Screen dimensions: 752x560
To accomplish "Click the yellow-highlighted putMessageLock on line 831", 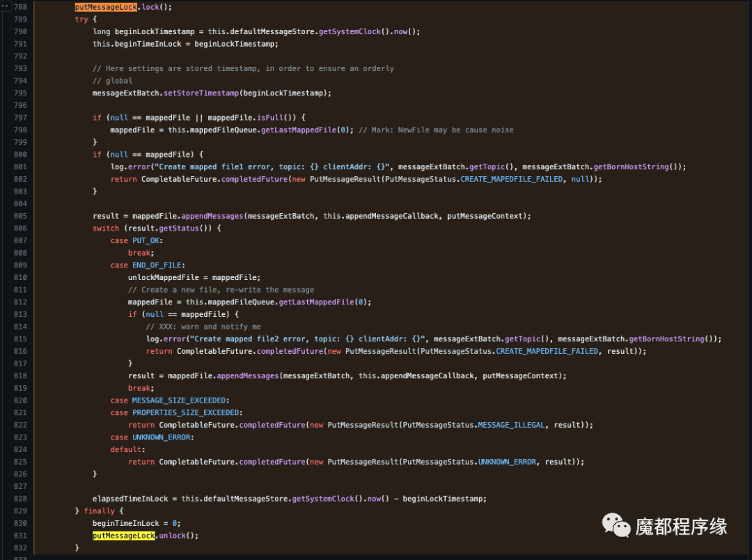I will point(124,536).
